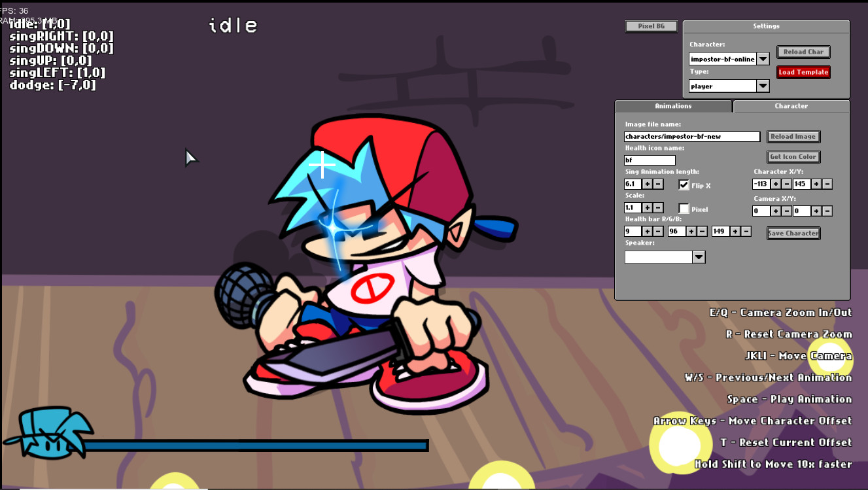Click the singUP offset entry
Image resolution: width=868 pixels, height=490 pixels.
(50, 61)
